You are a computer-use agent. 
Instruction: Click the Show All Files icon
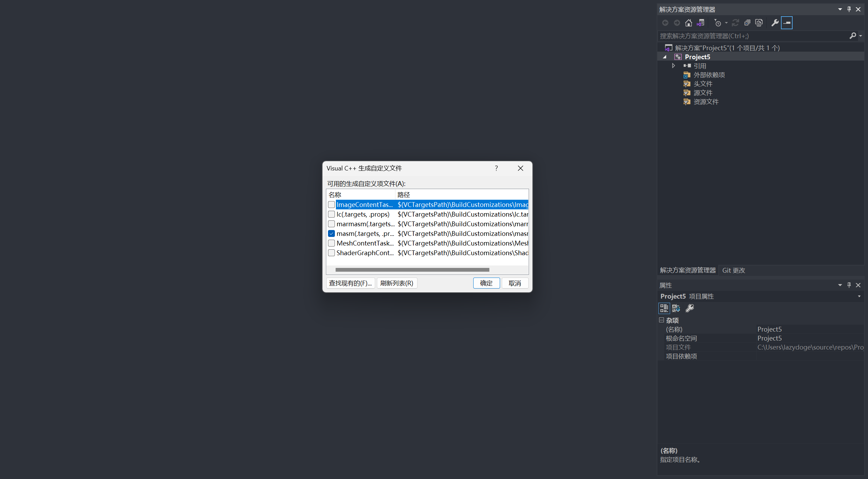759,23
